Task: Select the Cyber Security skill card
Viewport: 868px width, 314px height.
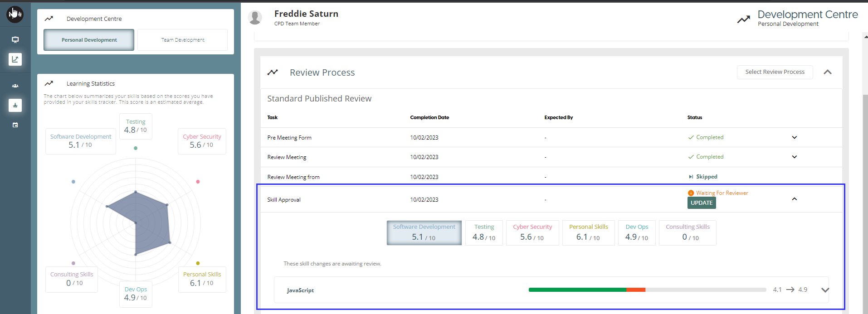Action: [532, 232]
